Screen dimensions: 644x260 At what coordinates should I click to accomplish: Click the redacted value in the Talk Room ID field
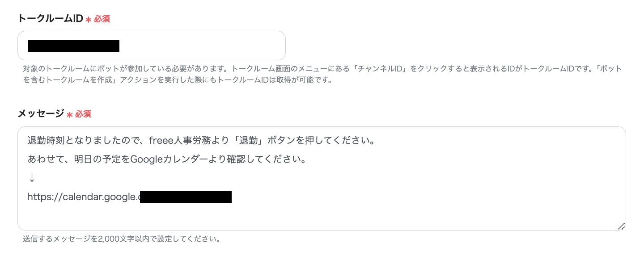pyautogui.click(x=74, y=46)
